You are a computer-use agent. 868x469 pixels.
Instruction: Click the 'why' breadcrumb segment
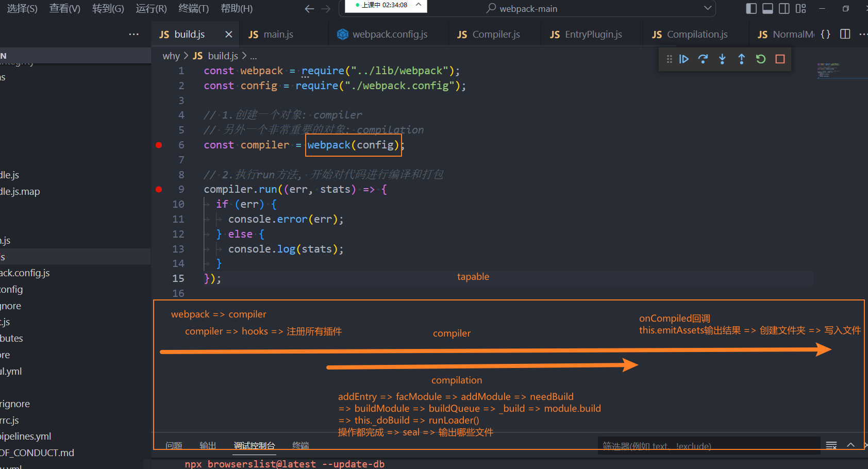click(171, 56)
